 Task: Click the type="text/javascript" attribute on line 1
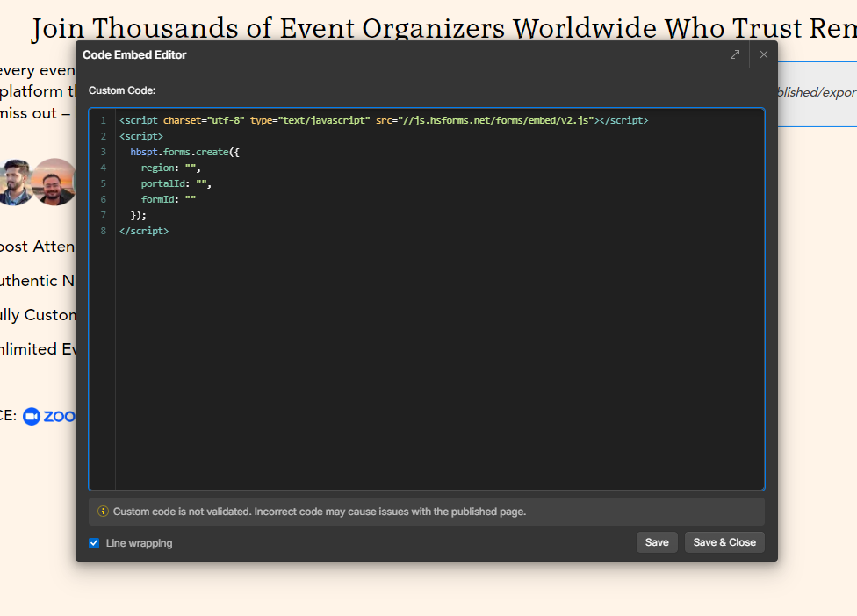310,120
